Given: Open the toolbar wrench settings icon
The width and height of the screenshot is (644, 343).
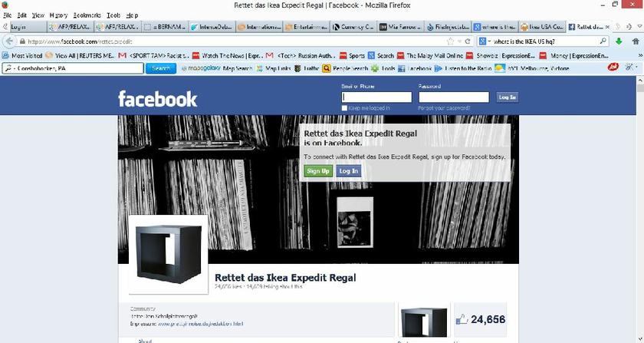Looking at the screenshot, I should (x=629, y=67).
